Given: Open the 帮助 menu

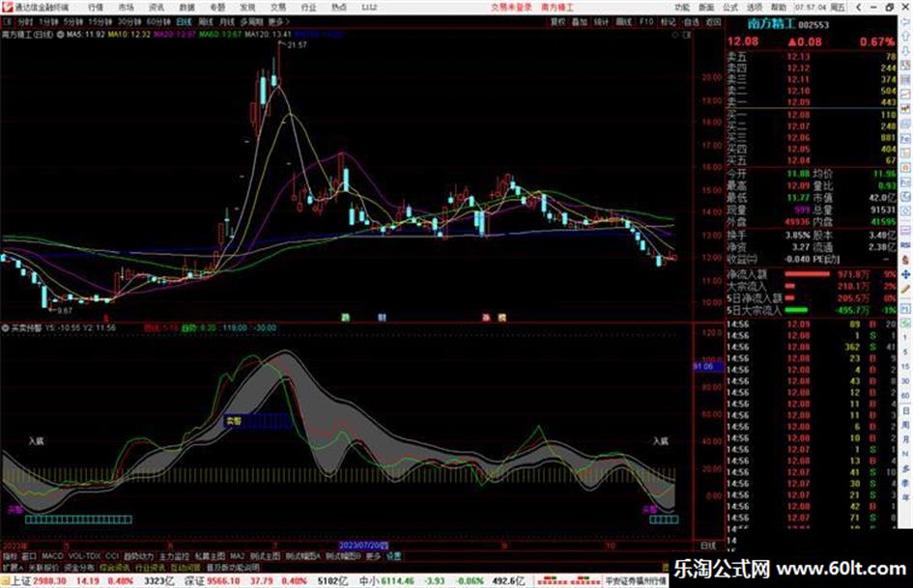Looking at the screenshot, I should click(779, 7).
